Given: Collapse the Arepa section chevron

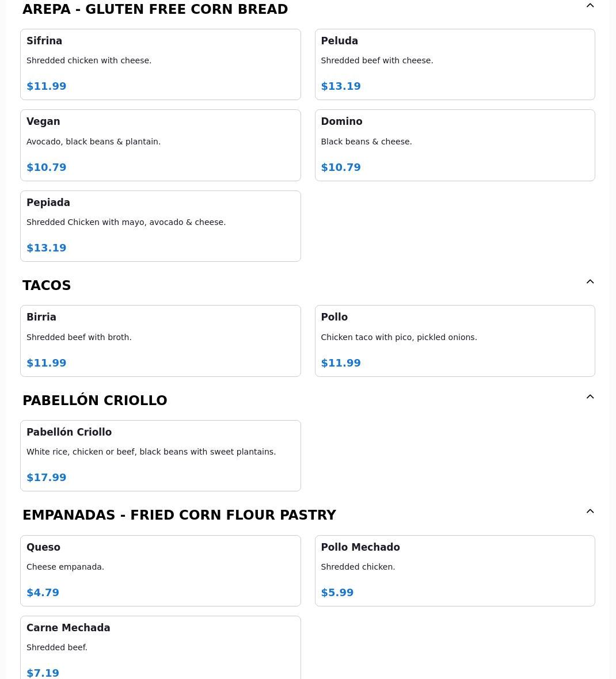Looking at the screenshot, I should coord(590,6).
